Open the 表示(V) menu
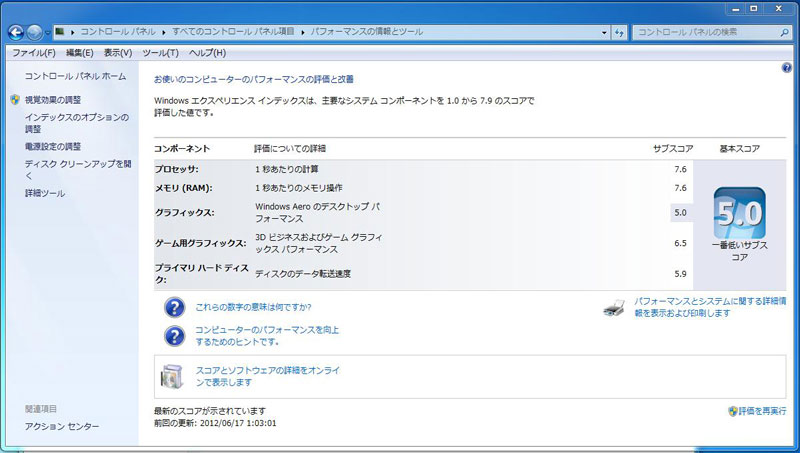Viewport: 800px width, 453px height. click(x=118, y=53)
